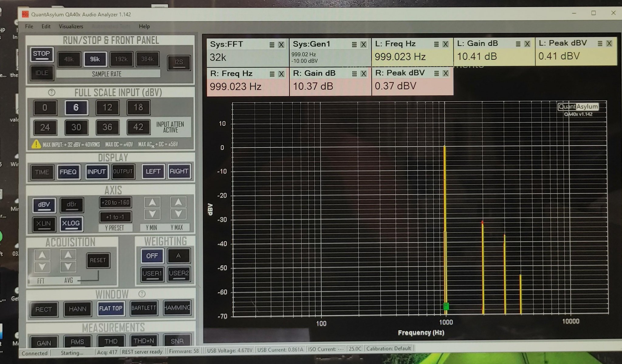Open the File menu
The height and width of the screenshot is (364, 622).
[x=29, y=26]
